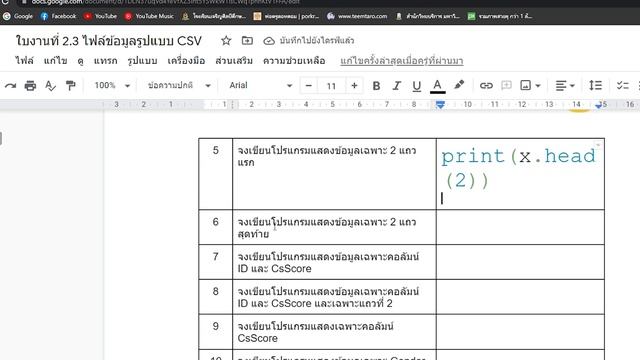This screenshot has height=360, width=640.
Task: Select the paint format roller icon
Action: tap(71, 86)
